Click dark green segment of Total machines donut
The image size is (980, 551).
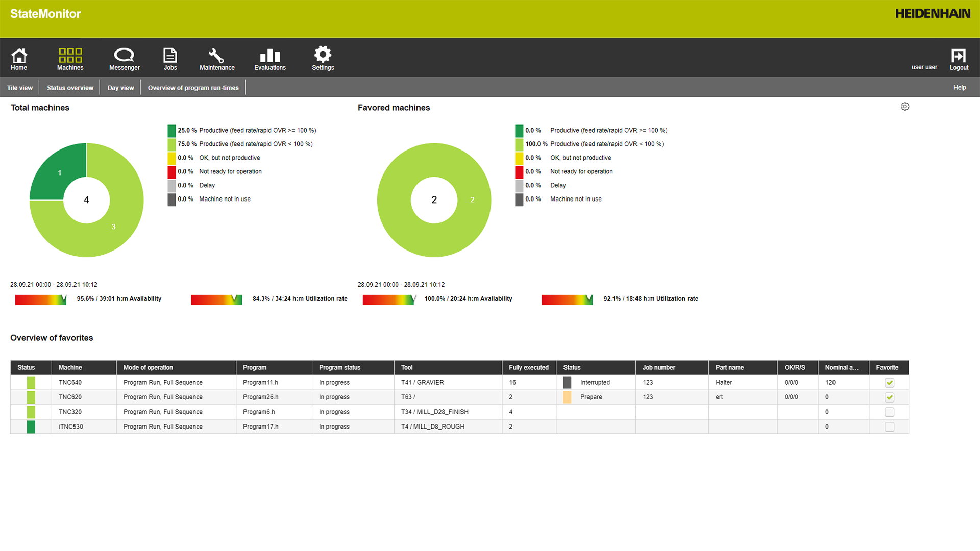point(59,172)
